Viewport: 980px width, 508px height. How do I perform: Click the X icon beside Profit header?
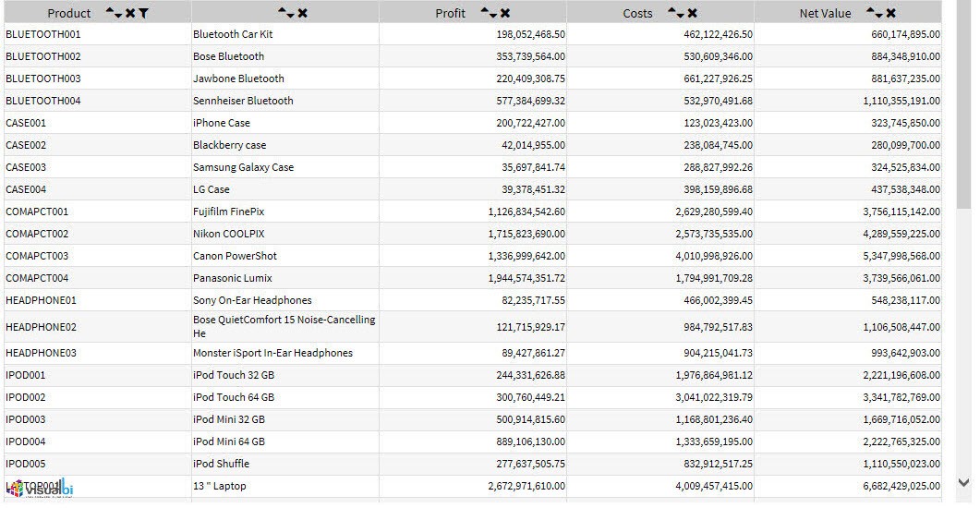click(505, 13)
